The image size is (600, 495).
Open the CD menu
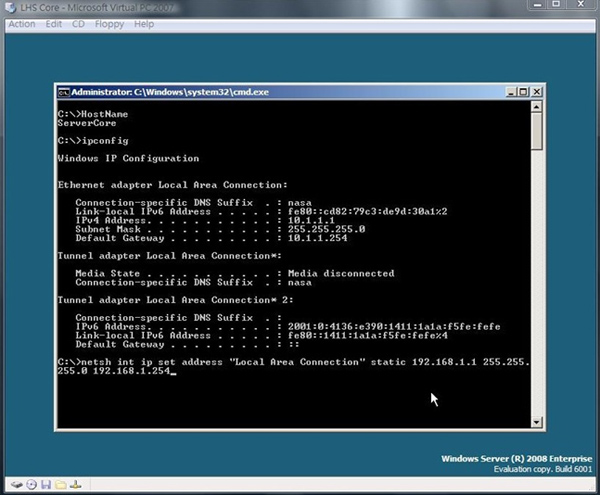pyautogui.click(x=80, y=23)
